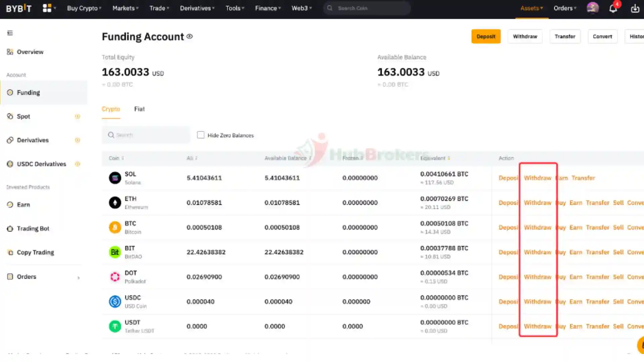This screenshot has width=644, height=362.
Task: Click the orange Deposit button
Action: (486, 37)
